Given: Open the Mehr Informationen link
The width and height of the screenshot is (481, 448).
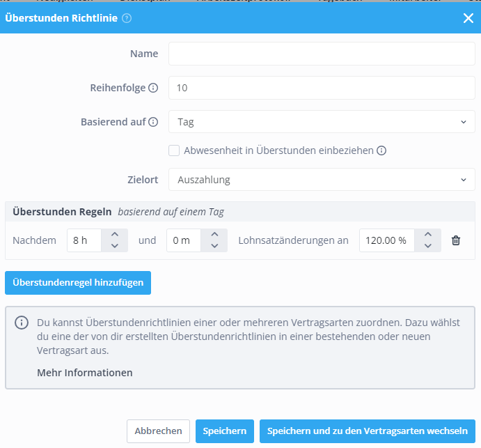Looking at the screenshot, I should click(85, 373).
